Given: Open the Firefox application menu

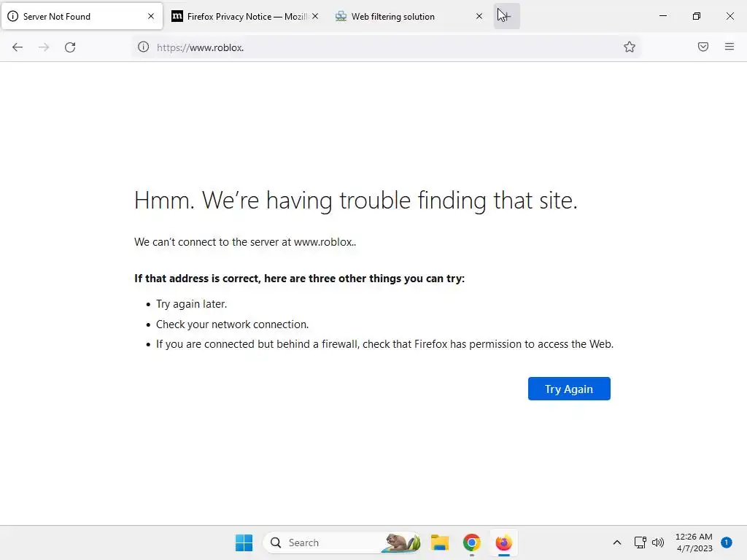Looking at the screenshot, I should pyautogui.click(x=729, y=47).
